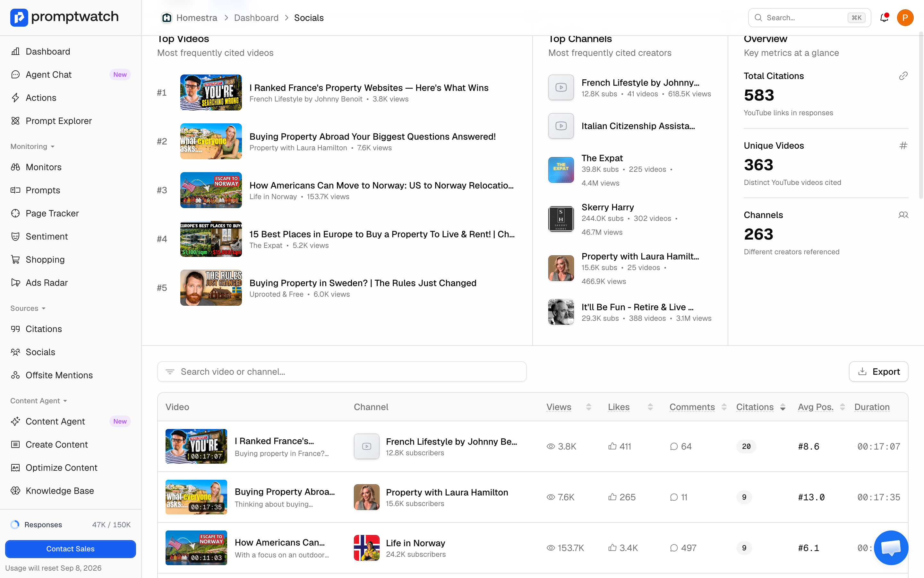Screen dimensions: 924x578
Task: Focus the Search video or channel field
Action: pos(342,372)
